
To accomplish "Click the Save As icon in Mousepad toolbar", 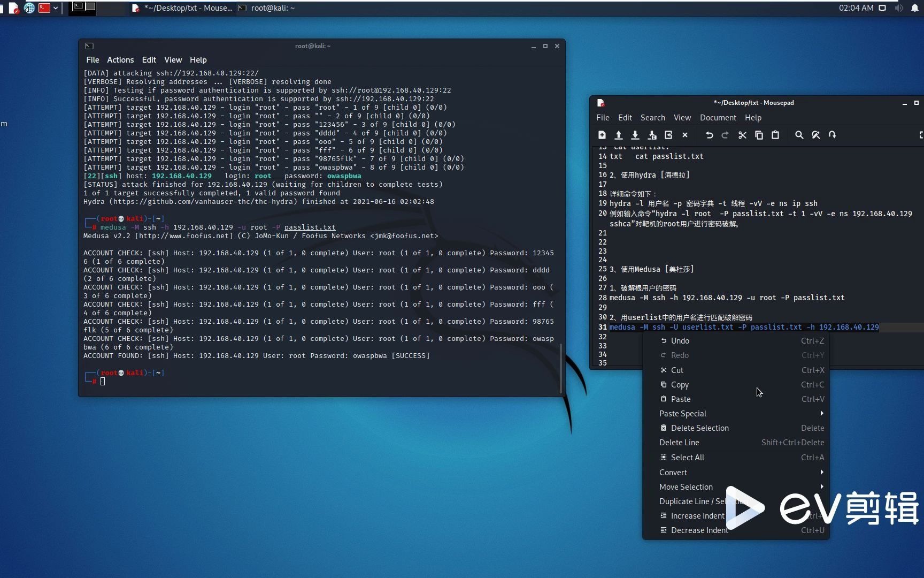I will (x=652, y=135).
